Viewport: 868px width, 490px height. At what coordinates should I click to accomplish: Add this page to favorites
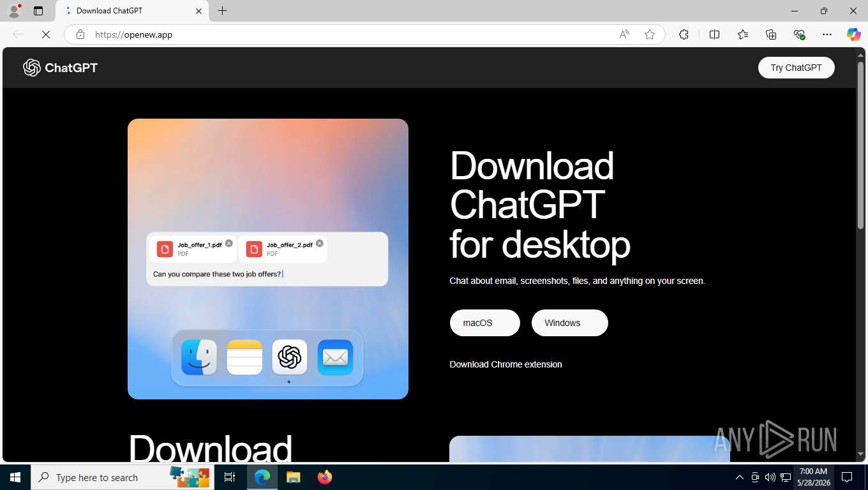click(650, 34)
